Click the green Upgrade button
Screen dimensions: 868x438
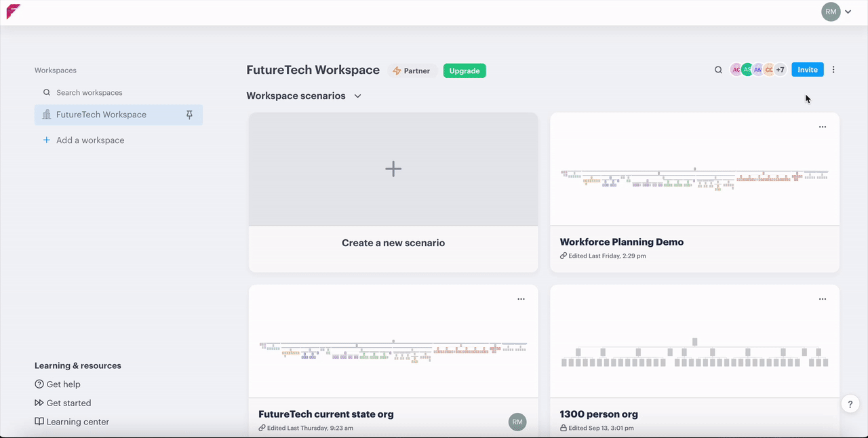465,71
